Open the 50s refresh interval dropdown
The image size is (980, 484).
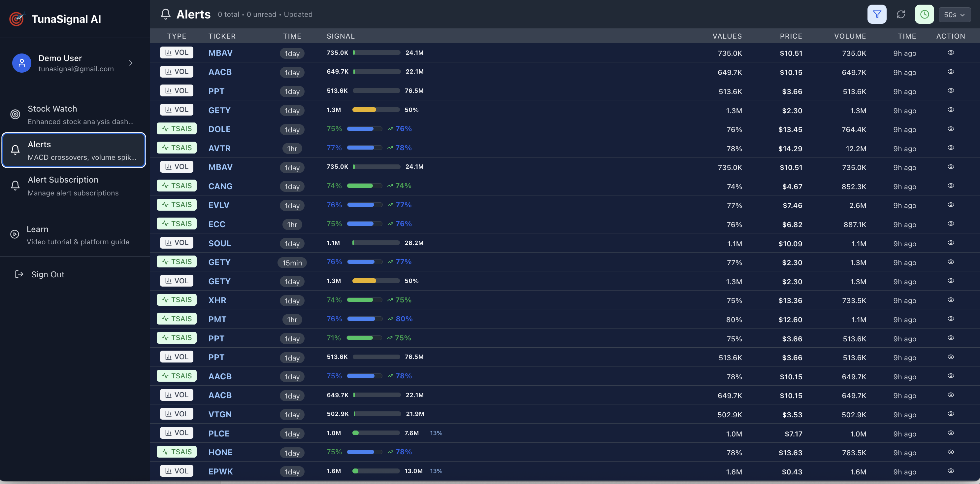click(x=954, y=14)
